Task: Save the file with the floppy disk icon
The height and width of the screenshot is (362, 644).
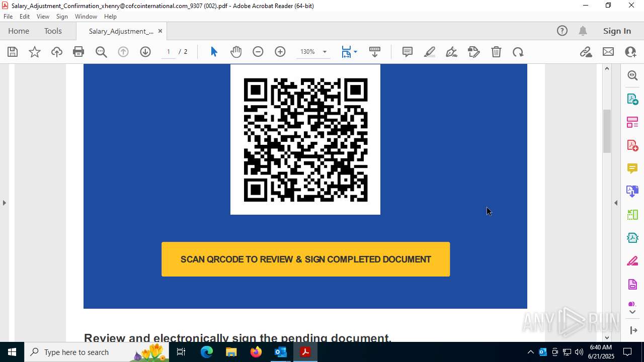Action: point(13,52)
